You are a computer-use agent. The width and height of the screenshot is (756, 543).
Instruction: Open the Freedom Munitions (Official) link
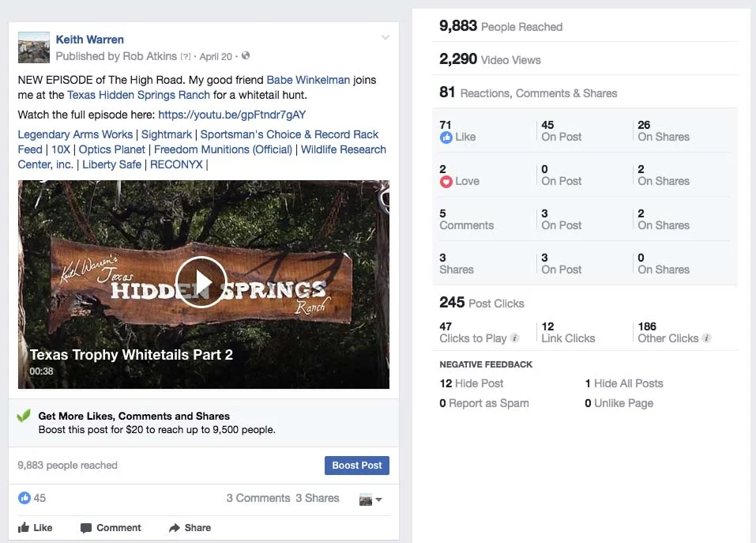click(223, 149)
